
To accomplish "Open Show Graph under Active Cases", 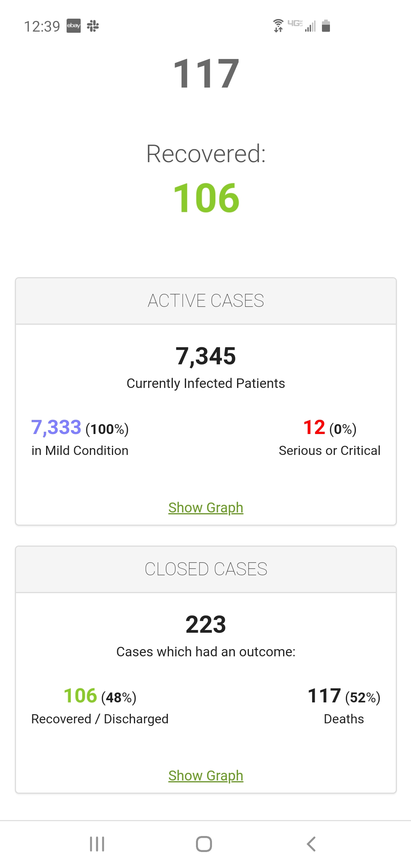I will [x=206, y=507].
